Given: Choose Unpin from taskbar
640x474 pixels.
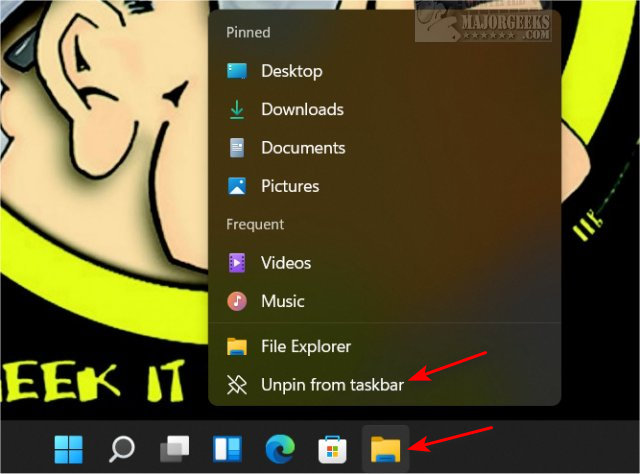Looking at the screenshot, I should pyautogui.click(x=384, y=385).
